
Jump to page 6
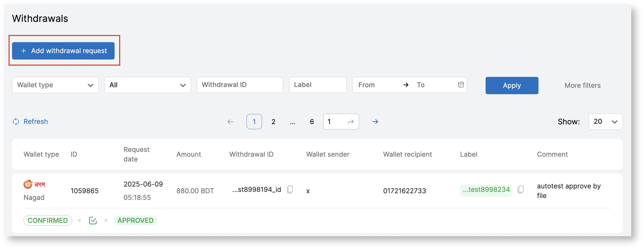click(x=312, y=122)
